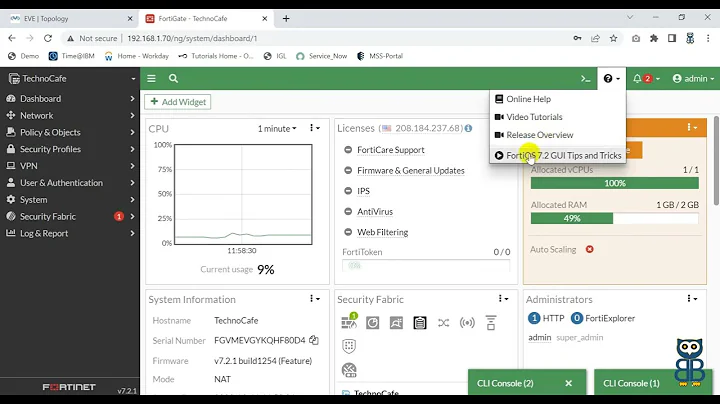
Task: Open the orange virtual machine widget options menu
Action: coord(692,127)
